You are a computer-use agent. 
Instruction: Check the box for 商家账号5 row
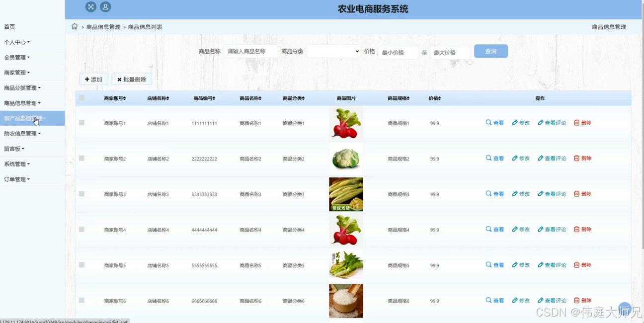[x=81, y=265]
